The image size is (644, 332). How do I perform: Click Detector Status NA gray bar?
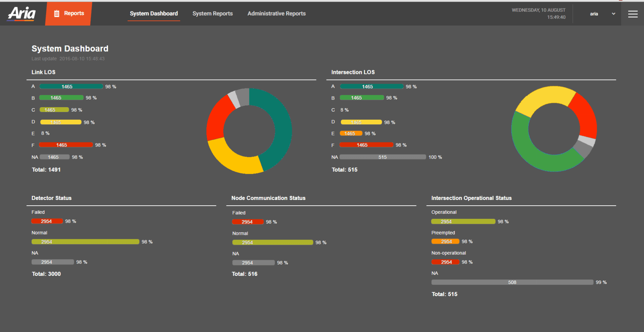pos(53,262)
